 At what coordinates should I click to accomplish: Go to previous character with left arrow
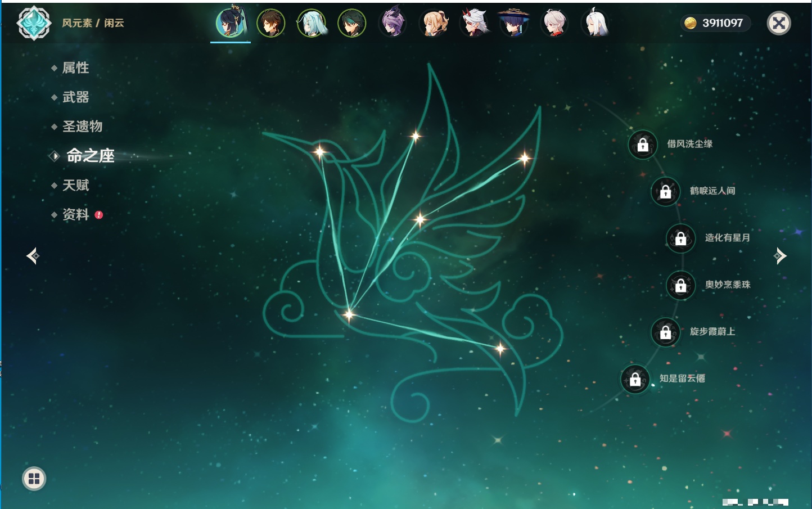33,256
